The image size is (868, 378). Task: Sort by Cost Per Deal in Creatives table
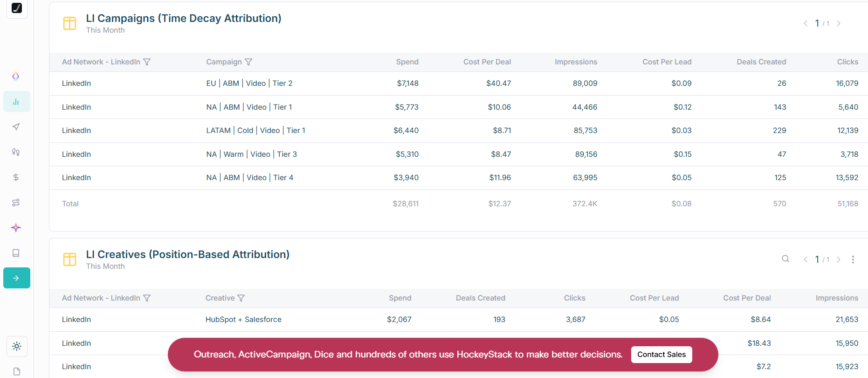click(x=747, y=298)
